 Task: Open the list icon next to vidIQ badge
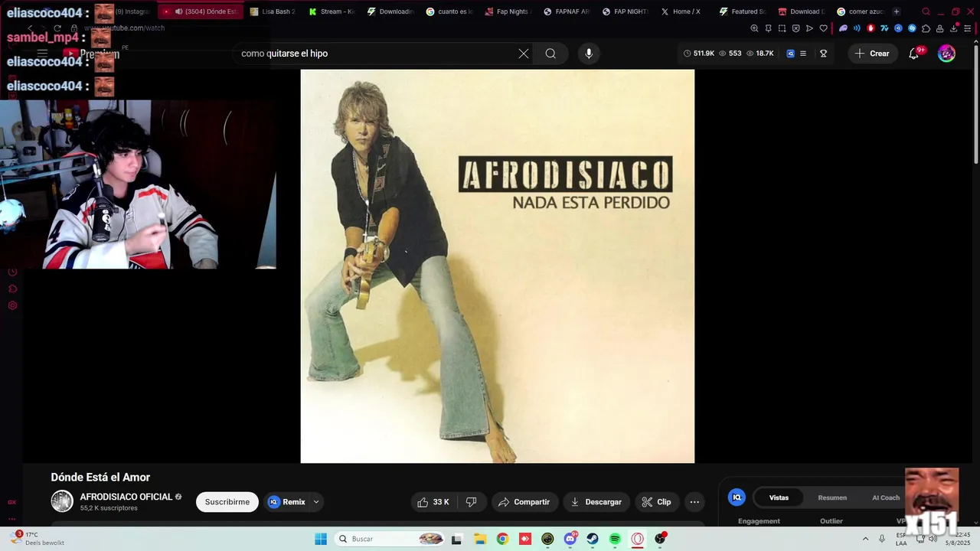tap(803, 54)
